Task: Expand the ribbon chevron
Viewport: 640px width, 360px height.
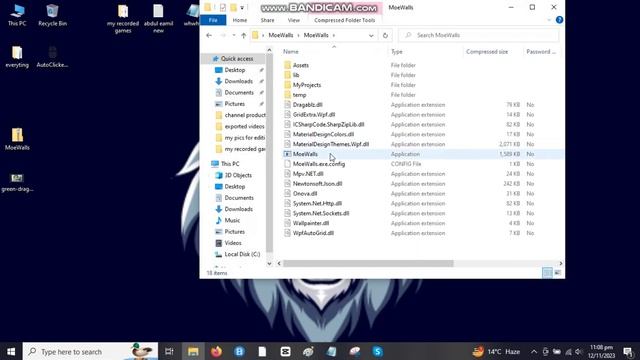Action: [549, 20]
